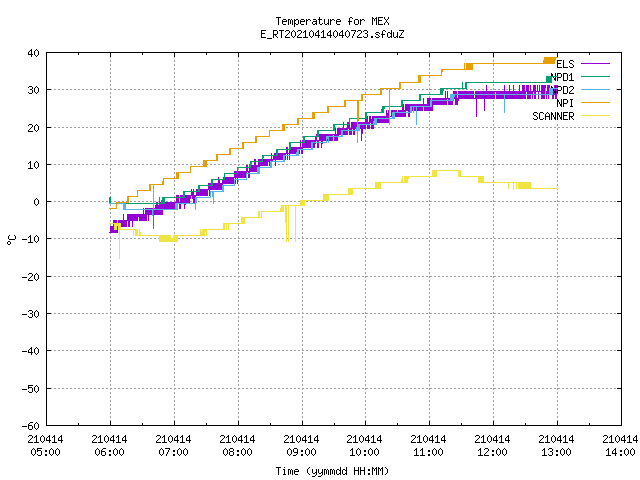Click the SCANNER legend label
640x480 pixels.
coord(553,116)
